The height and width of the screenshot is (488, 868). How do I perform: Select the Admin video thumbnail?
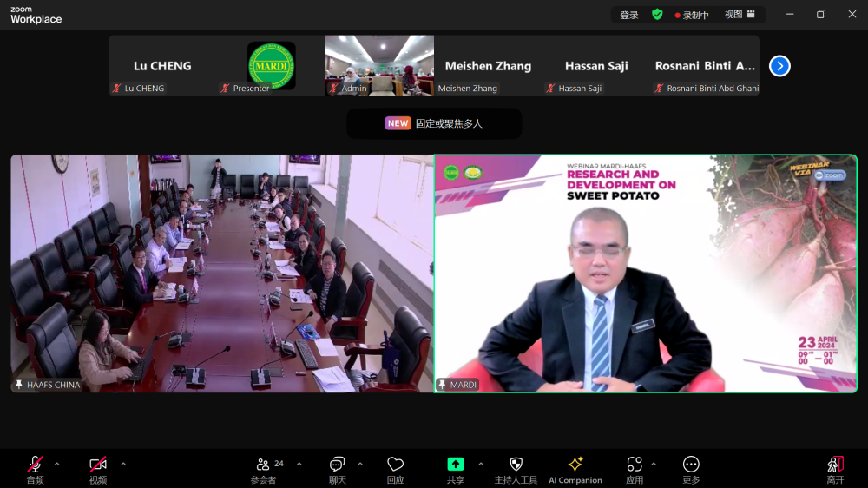click(380, 66)
